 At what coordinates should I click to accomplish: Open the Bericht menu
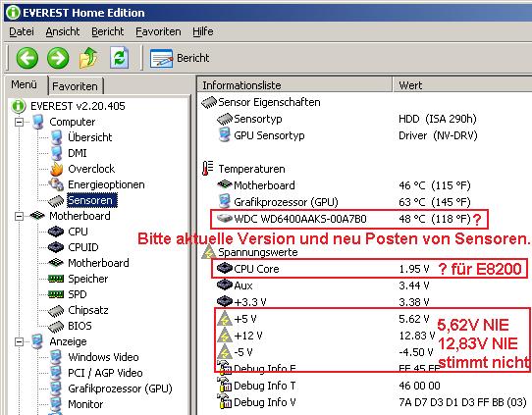(108, 31)
